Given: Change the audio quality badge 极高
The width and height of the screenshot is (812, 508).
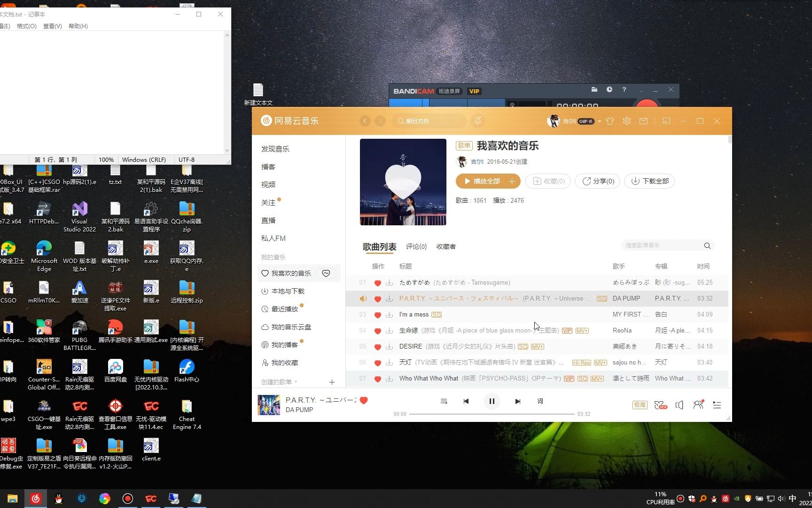Looking at the screenshot, I should pyautogui.click(x=640, y=405).
